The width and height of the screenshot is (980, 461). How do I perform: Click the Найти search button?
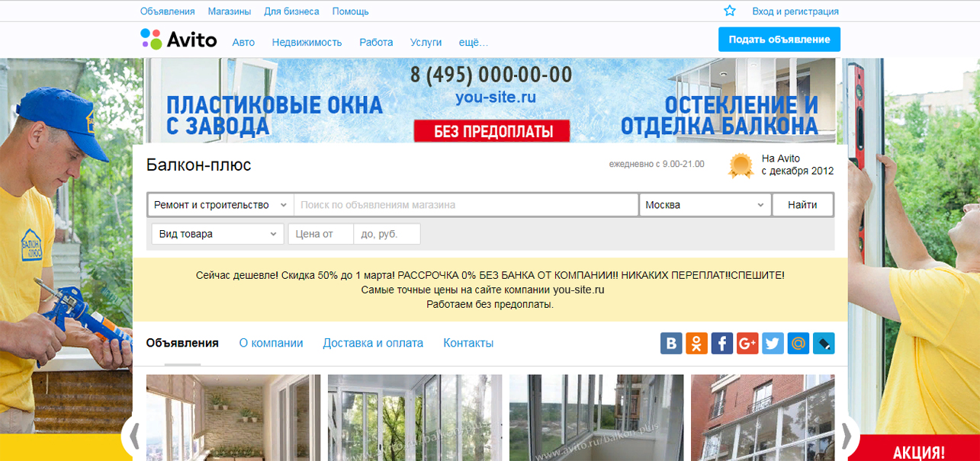click(802, 205)
